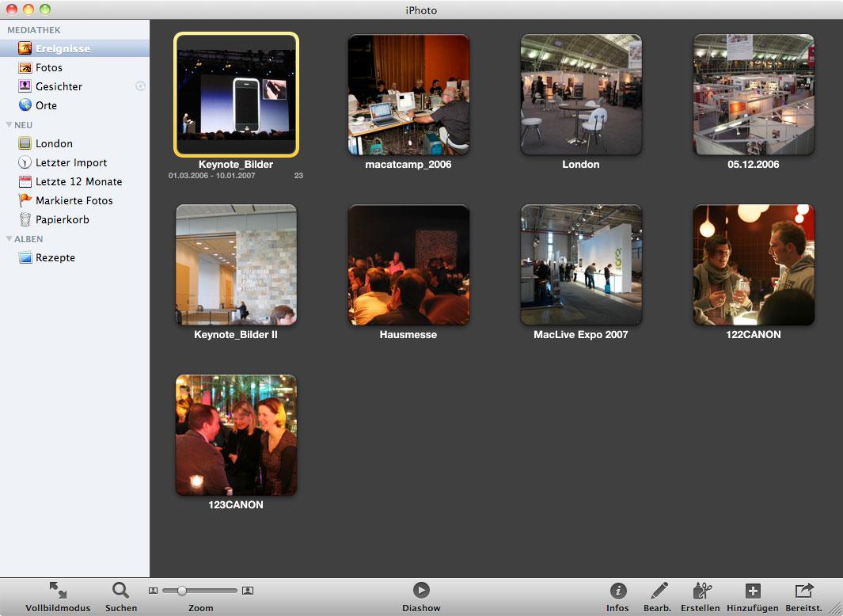Select Markierte Fotos flagged item
This screenshot has width=843, height=616.
click(74, 200)
